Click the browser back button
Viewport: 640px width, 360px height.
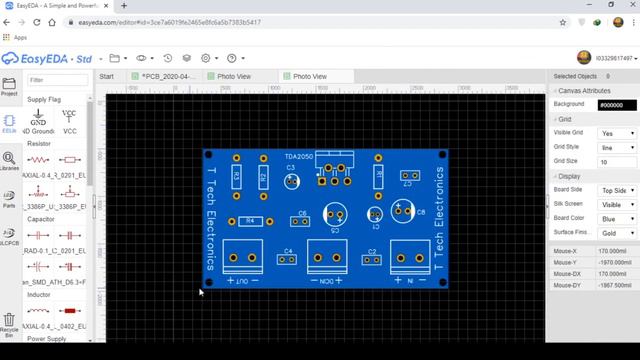(7, 22)
